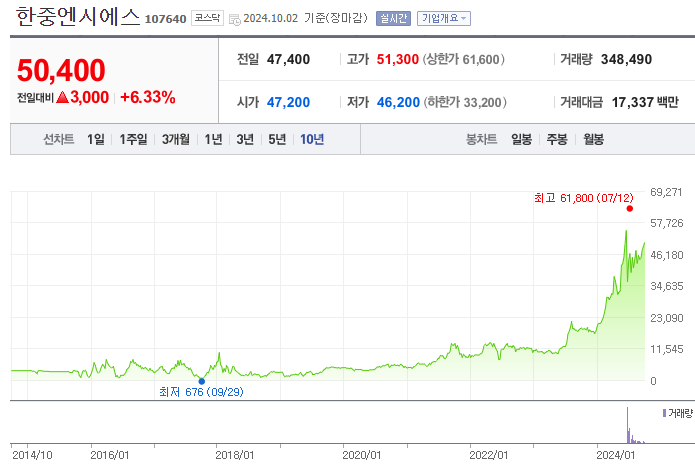This screenshot has width=695, height=468.
Task: Select the 3년 line chart tab
Action: 245,140
